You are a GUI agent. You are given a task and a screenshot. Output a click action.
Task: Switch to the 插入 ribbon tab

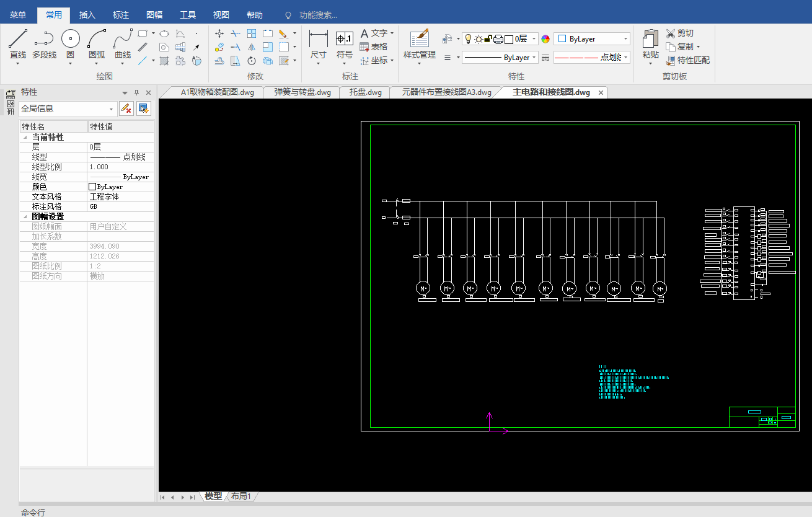click(x=87, y=15)
